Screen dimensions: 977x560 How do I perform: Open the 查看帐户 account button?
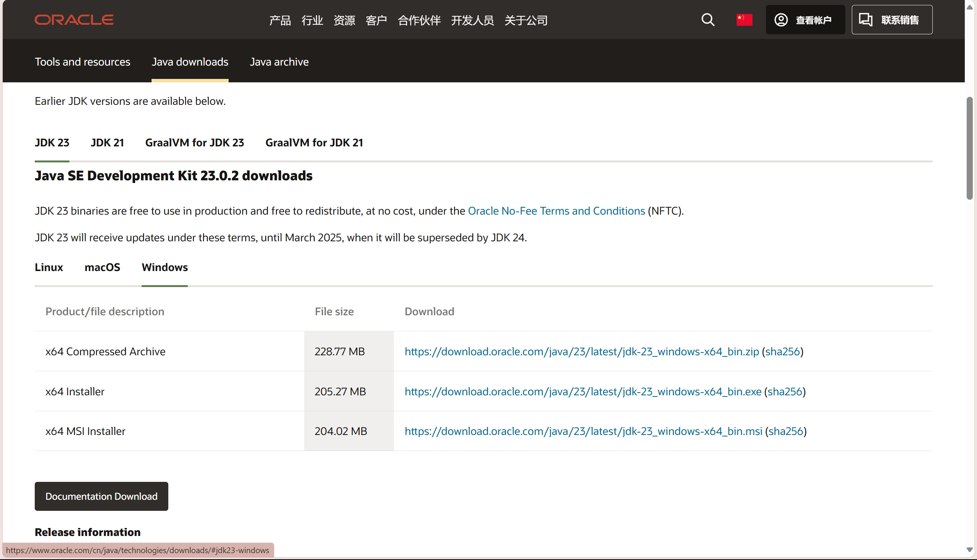pyautogui.click(x=805, y=19)
